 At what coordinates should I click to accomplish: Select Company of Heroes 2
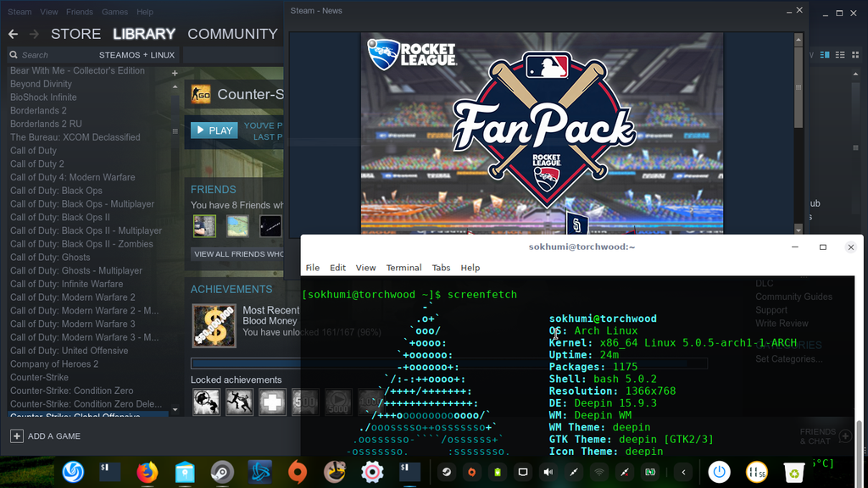[x=54, y=364]
